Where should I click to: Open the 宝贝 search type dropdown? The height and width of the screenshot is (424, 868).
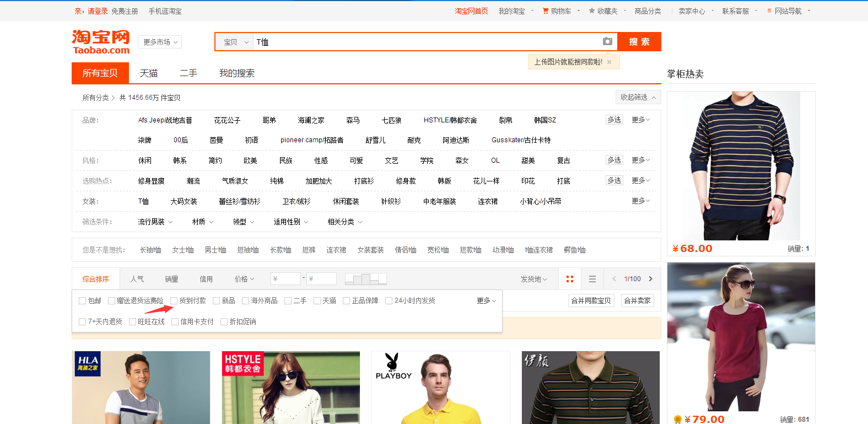pyautogui.click(x=235, y=42)
